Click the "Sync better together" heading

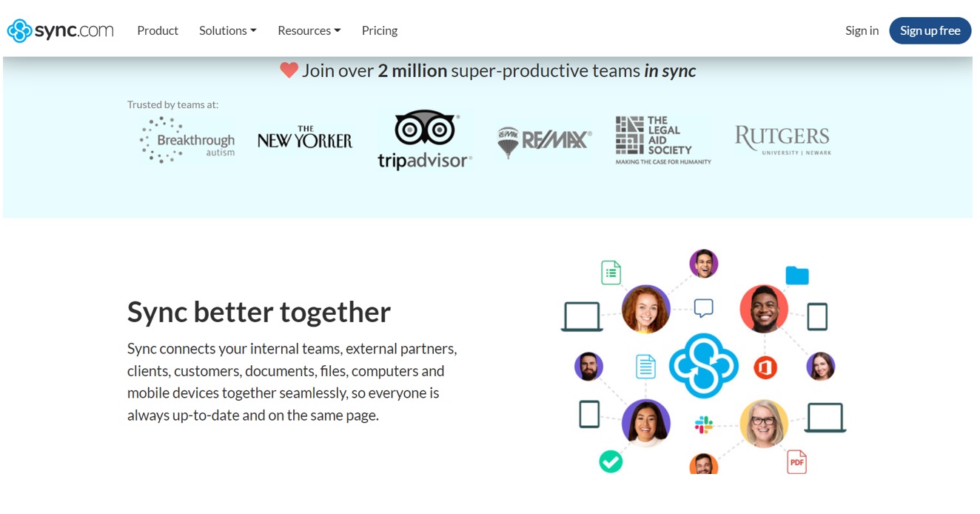coord(259,312)
